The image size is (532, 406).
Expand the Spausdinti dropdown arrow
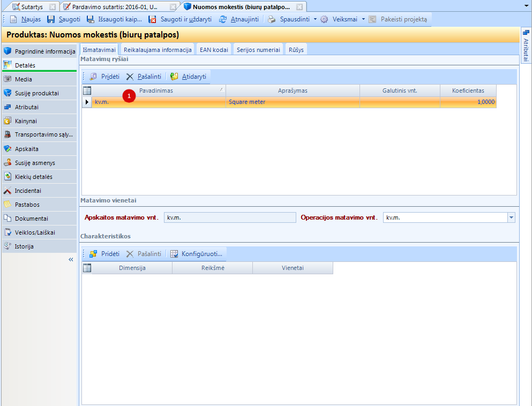(x=315, y=19)
